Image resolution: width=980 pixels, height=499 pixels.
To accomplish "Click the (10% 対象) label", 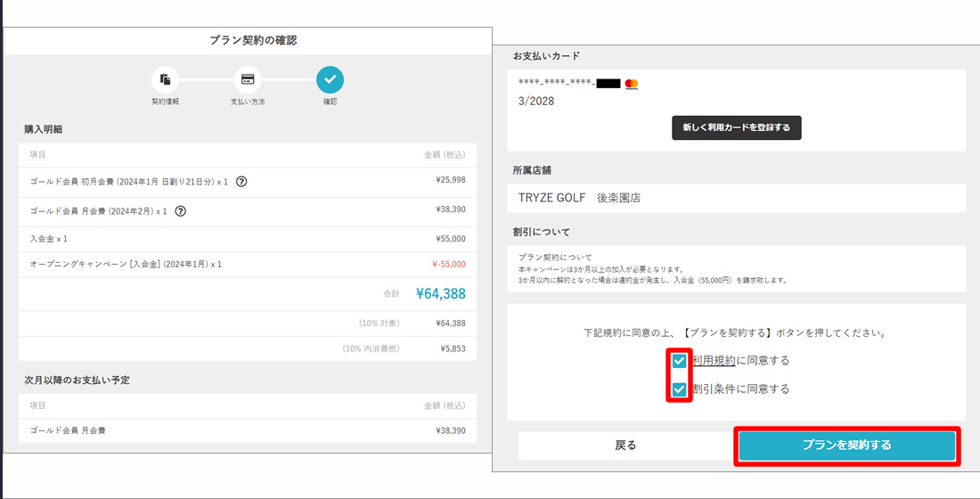I will click(x=380, y=323).
